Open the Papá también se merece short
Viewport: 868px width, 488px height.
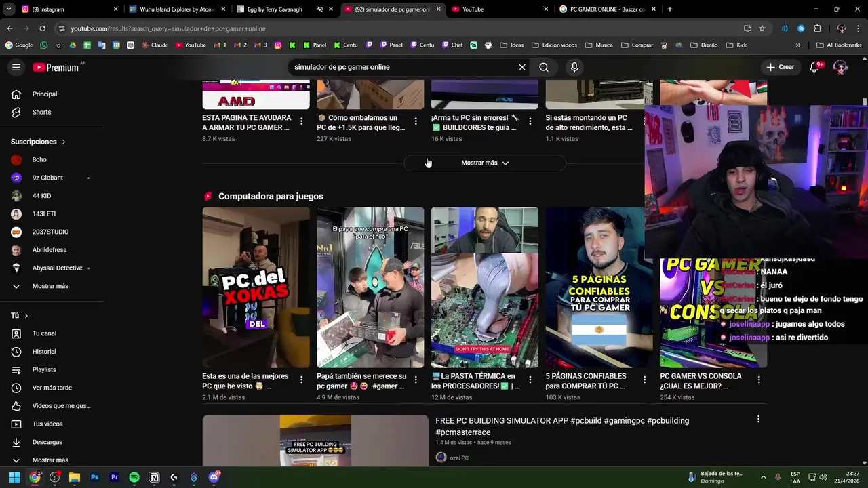[x=370, y=287]
